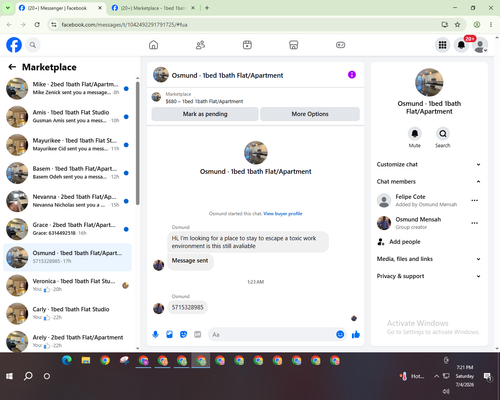Open Nevanna - 2bed 1bath chat

[67, 201]
